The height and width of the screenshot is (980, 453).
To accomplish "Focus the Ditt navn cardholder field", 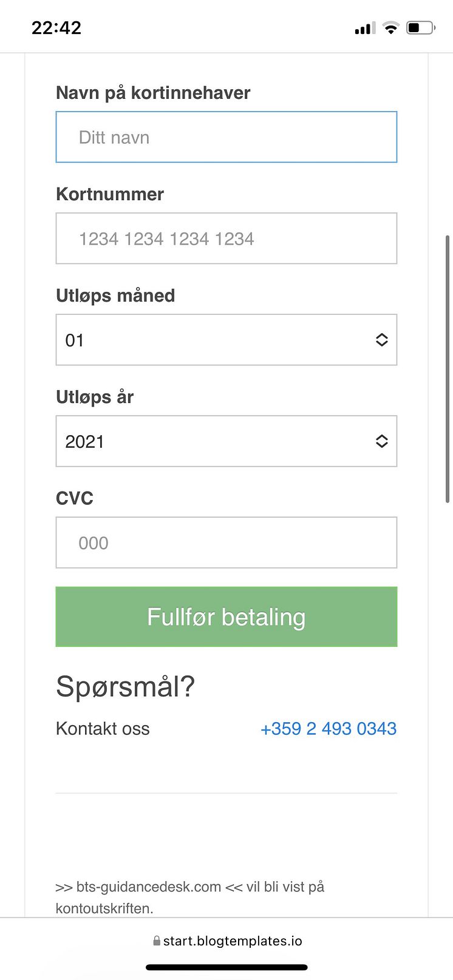I will pos(226,137).
